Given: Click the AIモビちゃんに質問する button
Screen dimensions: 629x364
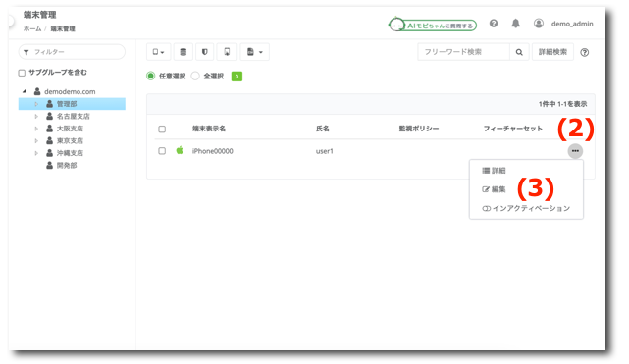Looking at the screenshot, I should pyautogui.click(x=433, y=26).
